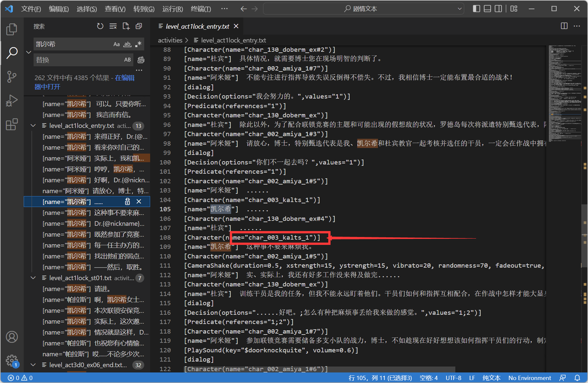Image resolution: width=588 pixels, height=383 pixels.
Task: Refresh the search results
Action: [100, 26]
